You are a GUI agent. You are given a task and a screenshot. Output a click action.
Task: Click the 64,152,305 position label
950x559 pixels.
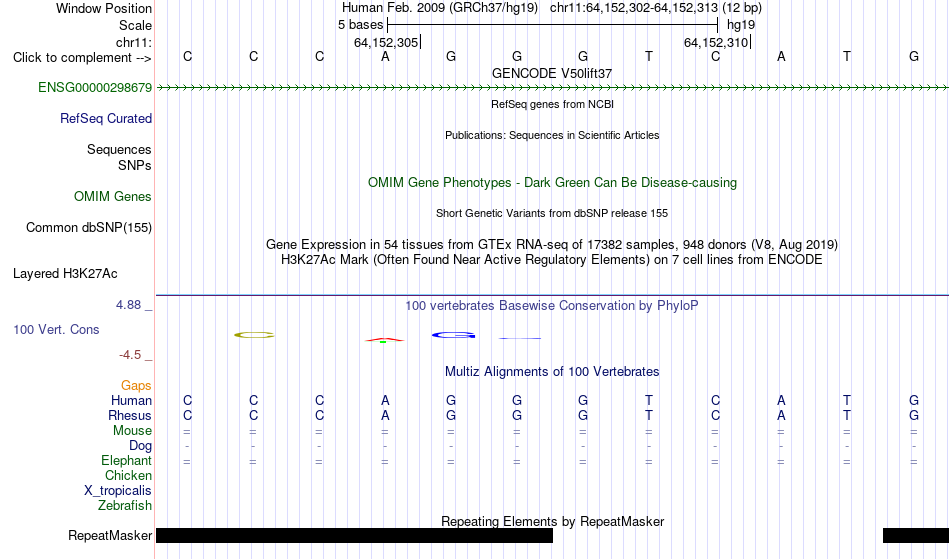tap(386, 42)
